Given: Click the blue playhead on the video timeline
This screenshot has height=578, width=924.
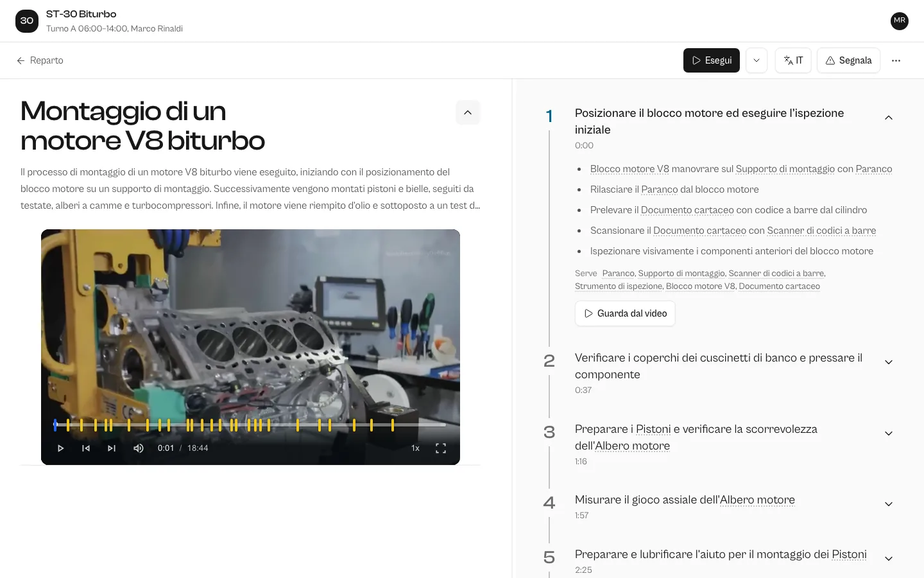Looking at the screenshot, I should pos(55,425).
